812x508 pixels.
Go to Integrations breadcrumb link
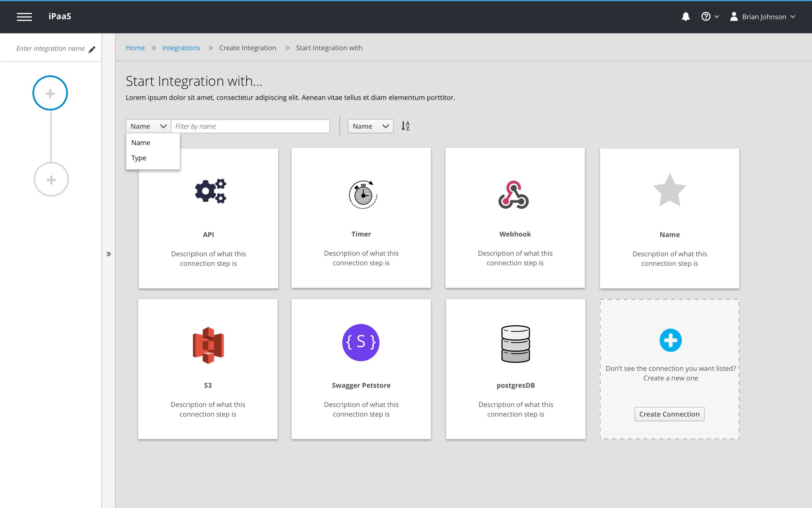point(181,48)
